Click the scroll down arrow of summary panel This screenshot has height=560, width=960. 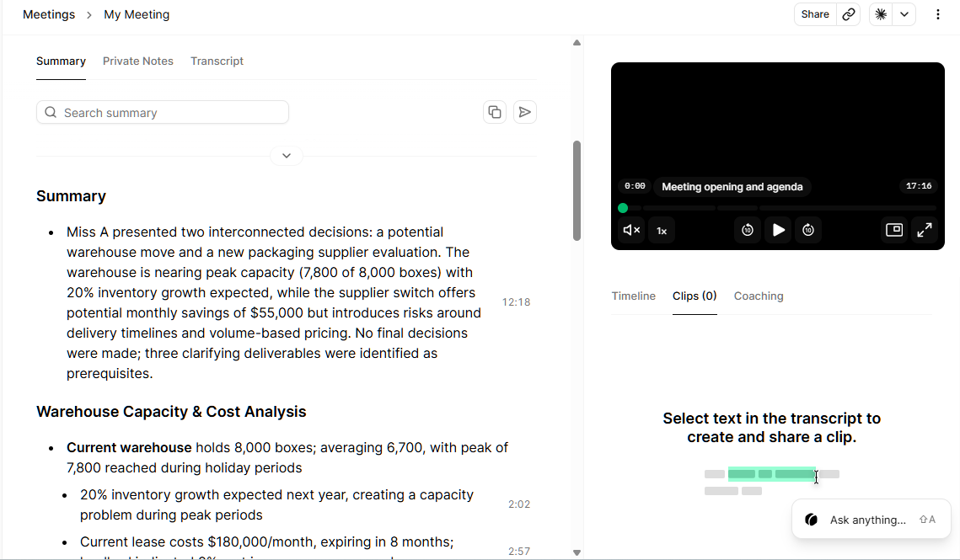tap(577, 552)
